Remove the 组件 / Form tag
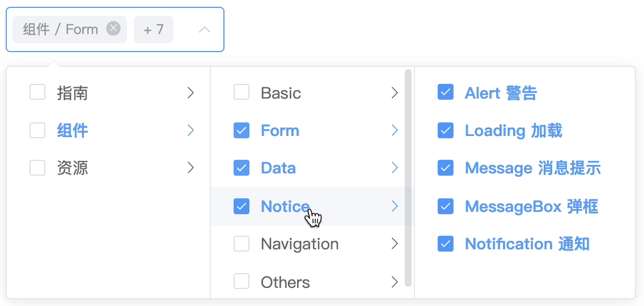Screen dimensions: 644x306 pyautogui.click(x=113, y=28)
